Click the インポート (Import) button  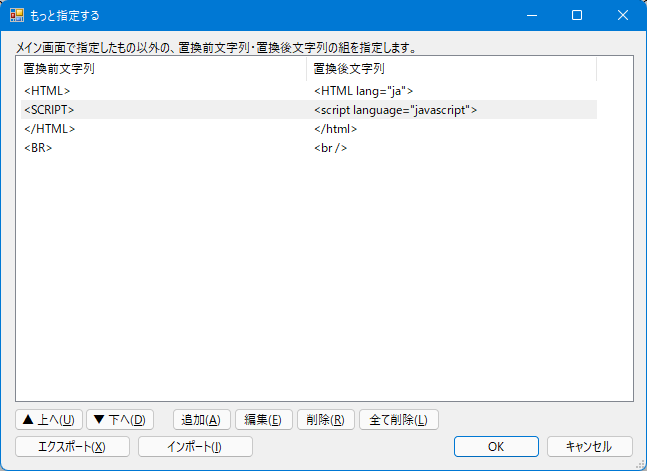(x=195, y=446)
